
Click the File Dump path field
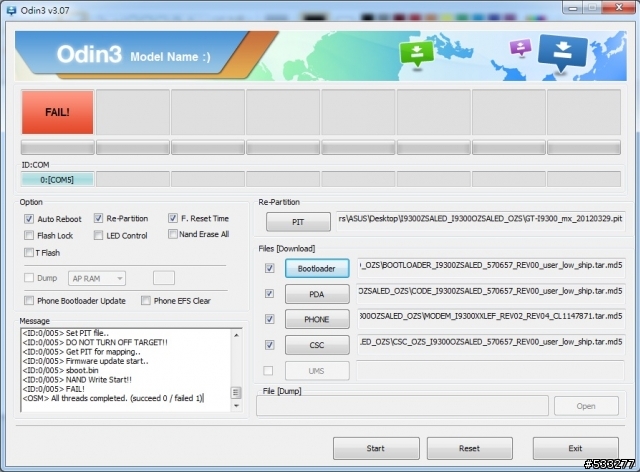(402, 406)
